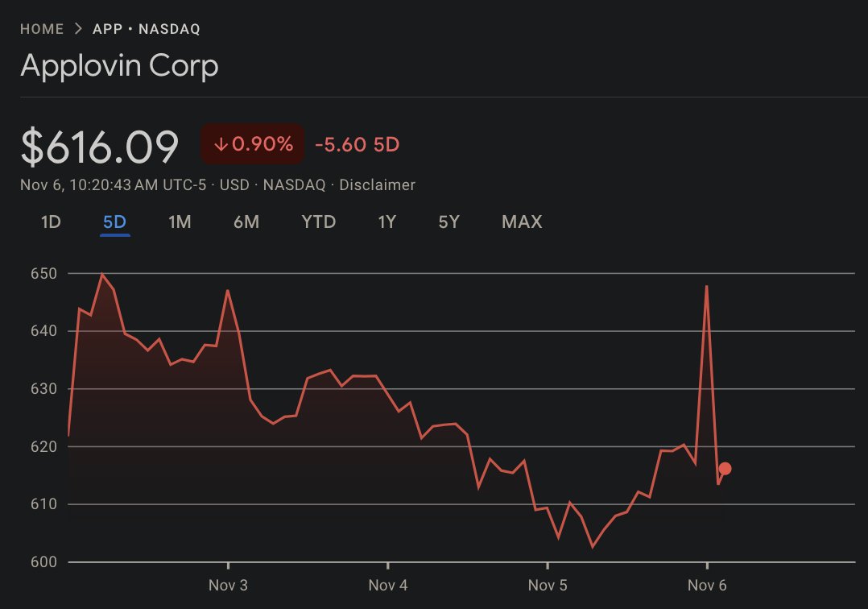Image resolution: width=868 pixels, height=609 pixels.
Task: Open the 1M chart view
Action: tap(179, 222)
